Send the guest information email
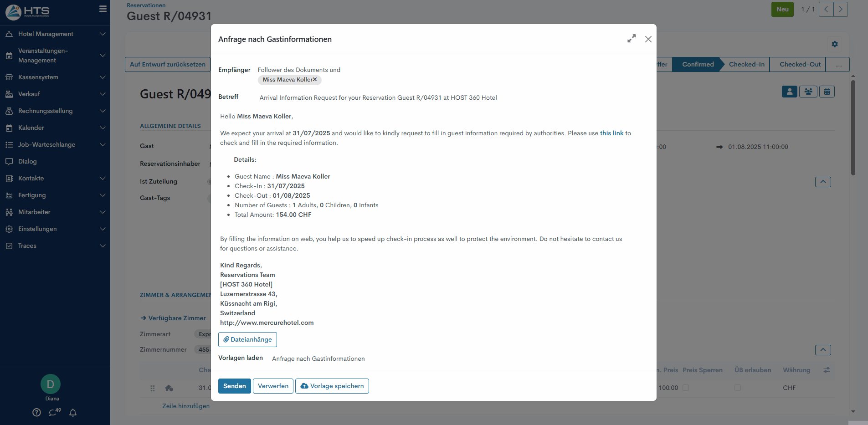This screenshot has width=868, height=425. (x=234, y=386)
